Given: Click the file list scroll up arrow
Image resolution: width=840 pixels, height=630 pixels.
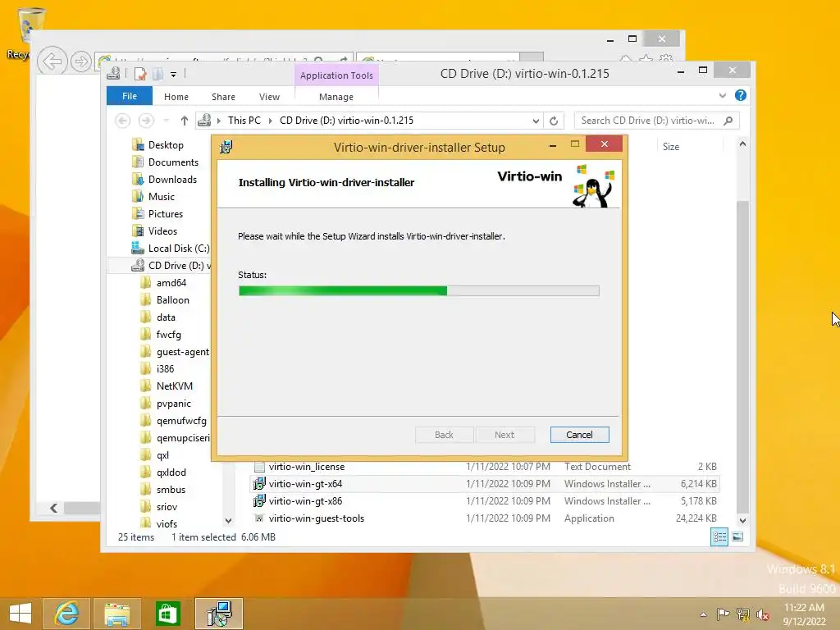Looking at the screenshot, I should (742, 144).
